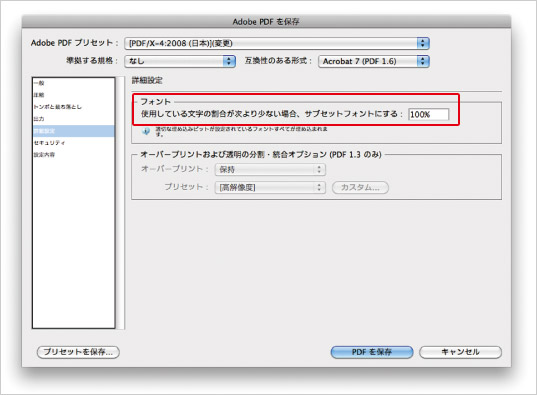Click the settings list vertical scrollbar
This screenshot has width=537, height=395.
pyautogui.click(x=121, y=203)
